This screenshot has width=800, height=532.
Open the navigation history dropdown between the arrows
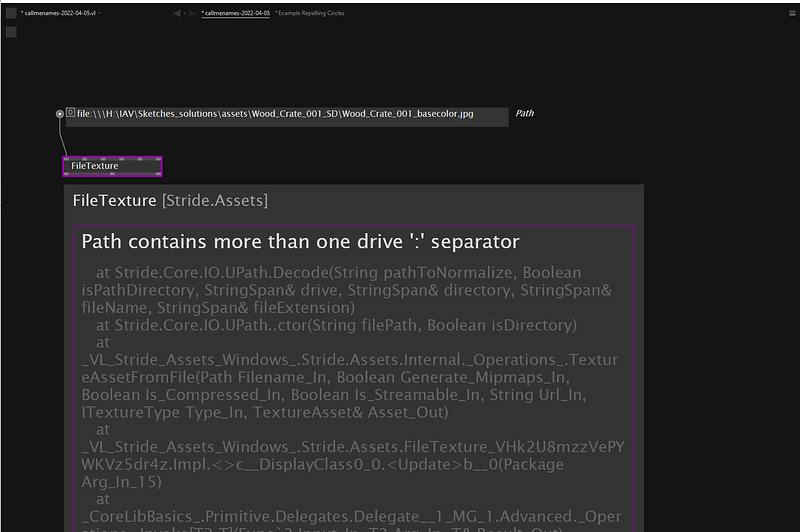click(185, 13)
